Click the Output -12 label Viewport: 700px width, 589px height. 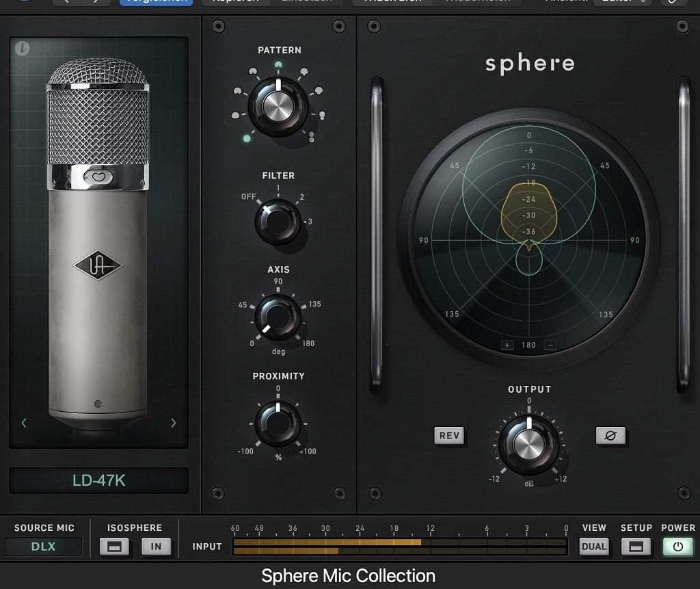coord(494,479)
